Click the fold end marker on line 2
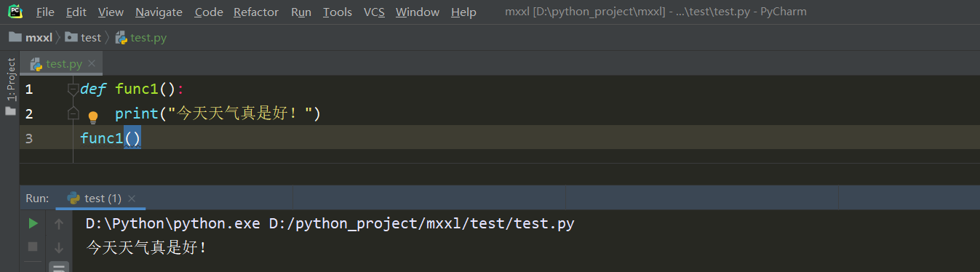The image size is (980, 272). click(x=73, y=113)
